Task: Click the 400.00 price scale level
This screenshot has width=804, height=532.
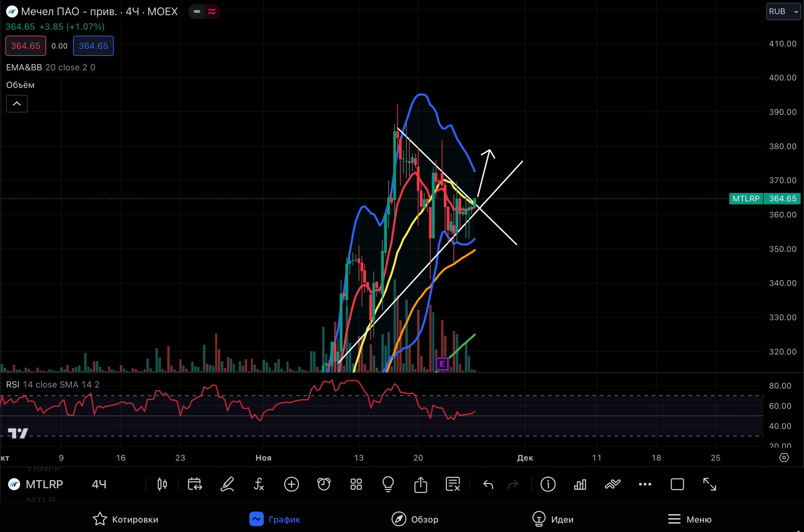Action: coord(783,78)
